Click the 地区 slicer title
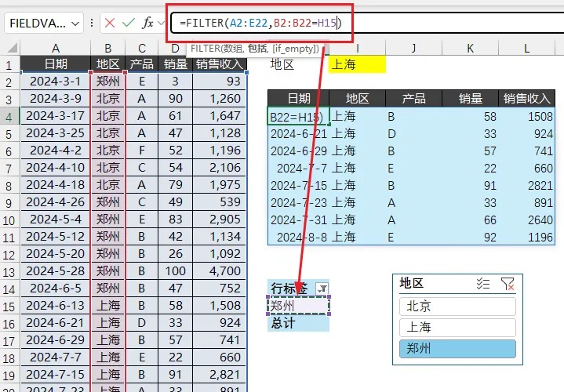Screen dimensions: 564x392 pyautogui.click(x=412, y=283)
